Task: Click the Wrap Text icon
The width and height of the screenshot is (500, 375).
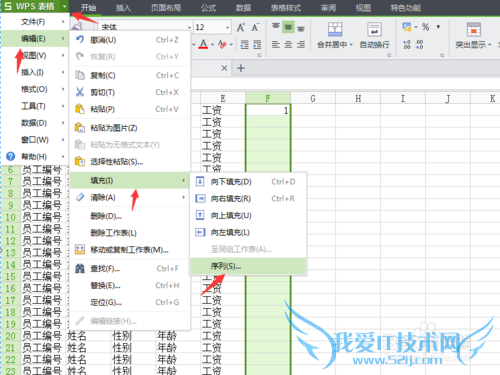Action: 374,29
